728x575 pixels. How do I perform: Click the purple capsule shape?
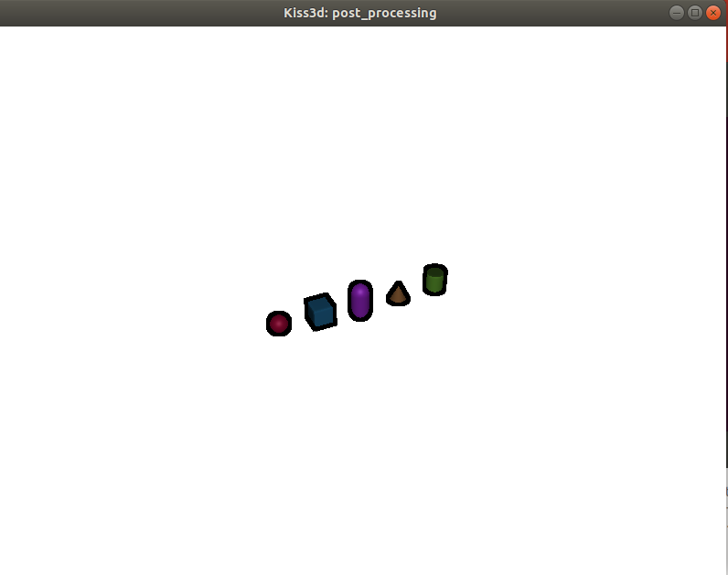tap(360, 300)
